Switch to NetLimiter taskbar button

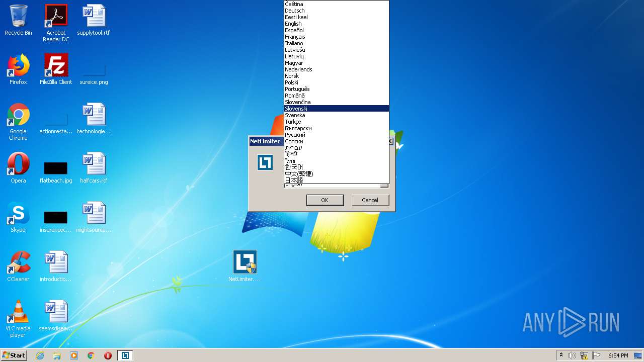[125, 355]
